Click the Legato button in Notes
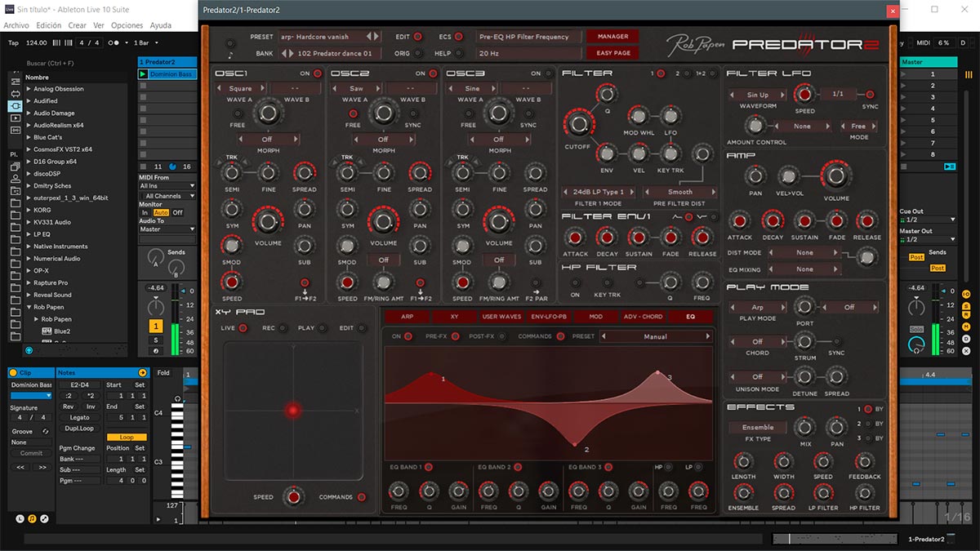980x551 pixels. tap(79, 417)
